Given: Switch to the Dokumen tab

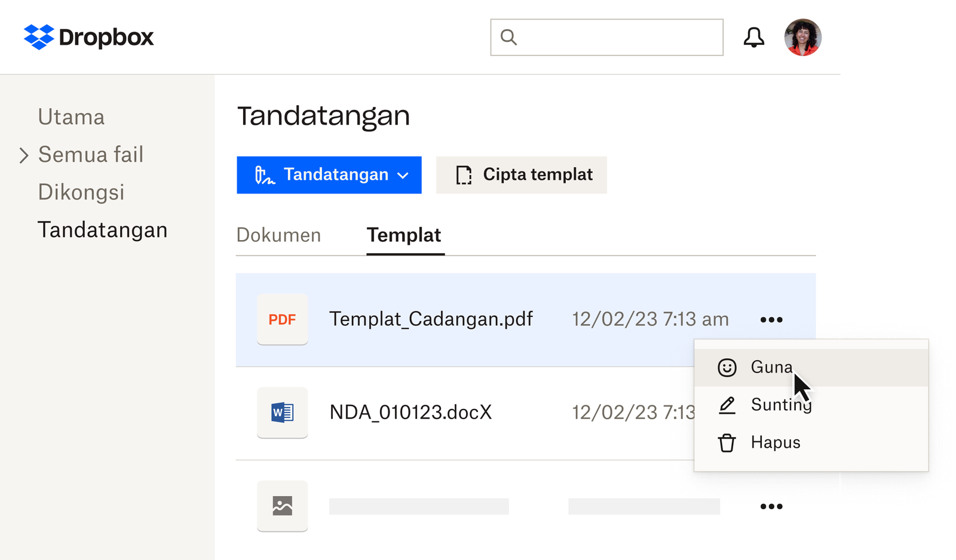Looking at the screenshot, I should (278, 235).
